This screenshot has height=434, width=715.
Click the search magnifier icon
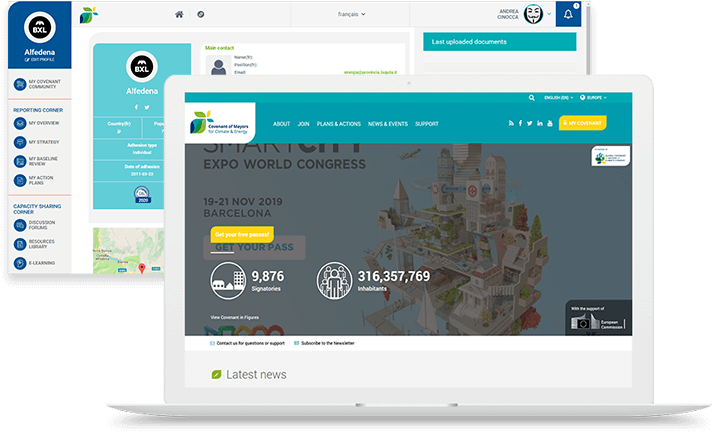pyautogui.click(x=532, y=98)
